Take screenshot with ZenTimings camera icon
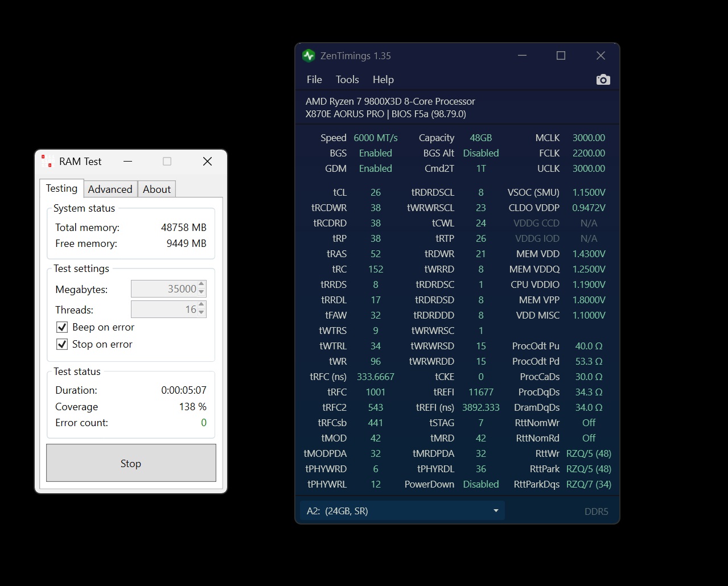 [603, 80]
